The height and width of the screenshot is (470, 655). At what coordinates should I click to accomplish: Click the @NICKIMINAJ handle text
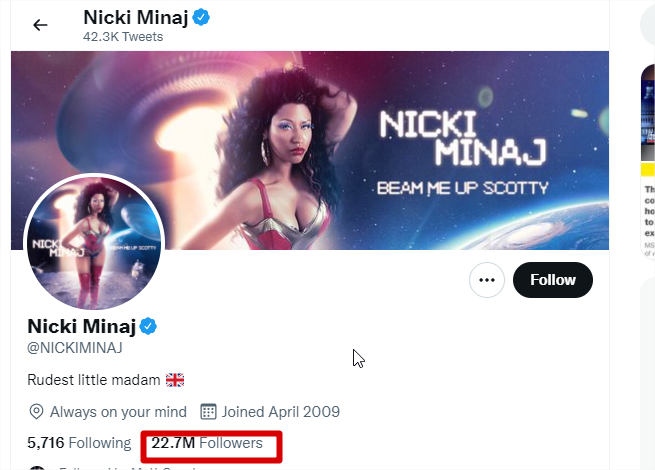point(73,349)
